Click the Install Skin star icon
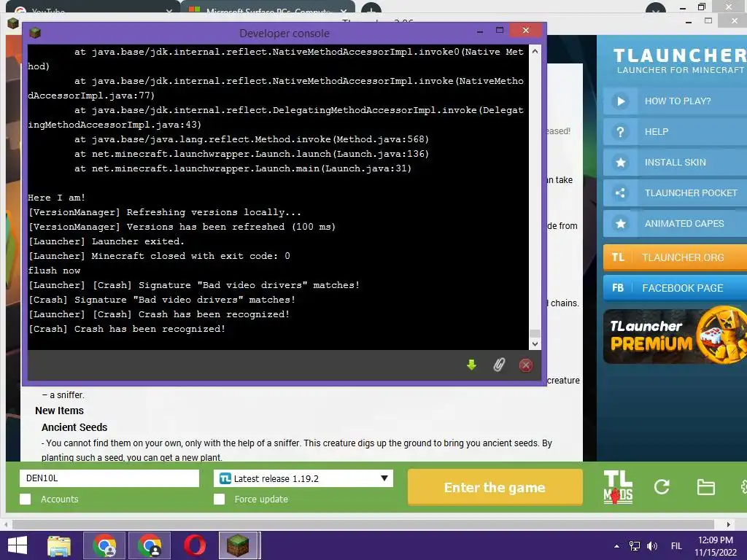This screenshot has height=560, width=747. click(x=620, y=163)
